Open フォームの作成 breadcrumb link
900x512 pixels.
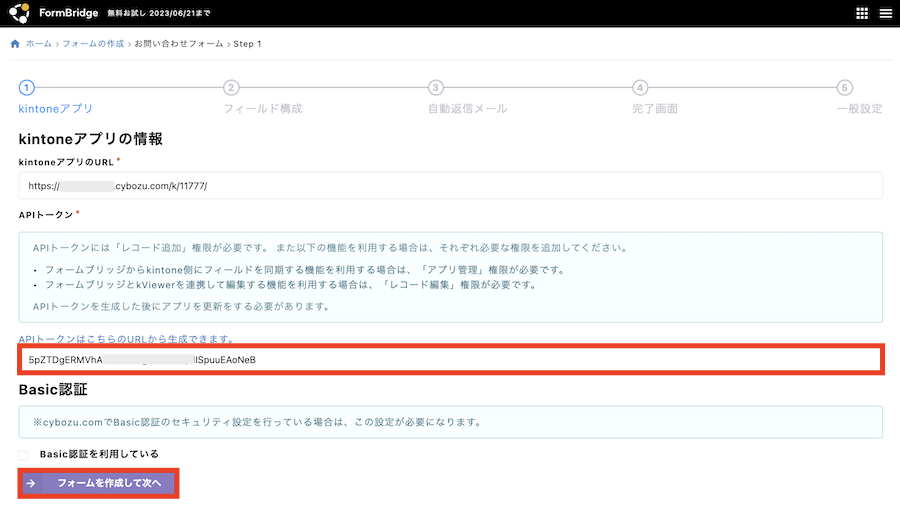tap(93, 44)
